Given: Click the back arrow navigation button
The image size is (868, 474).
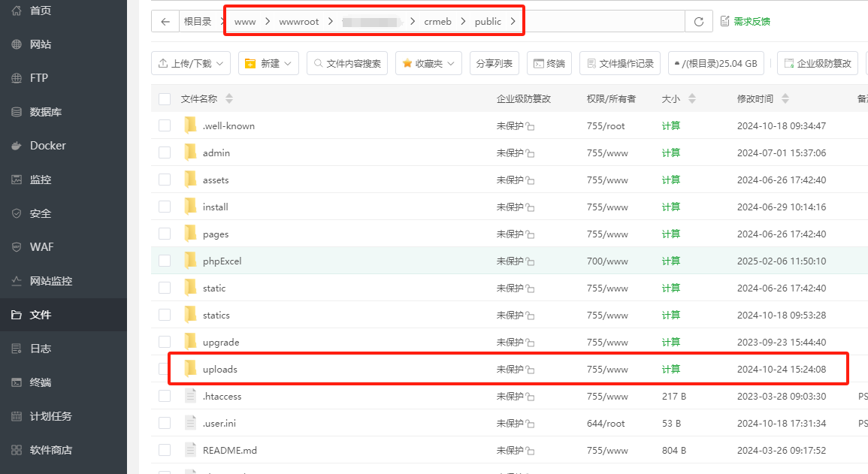Looking at the screenshot, I should tap(165, 22).
